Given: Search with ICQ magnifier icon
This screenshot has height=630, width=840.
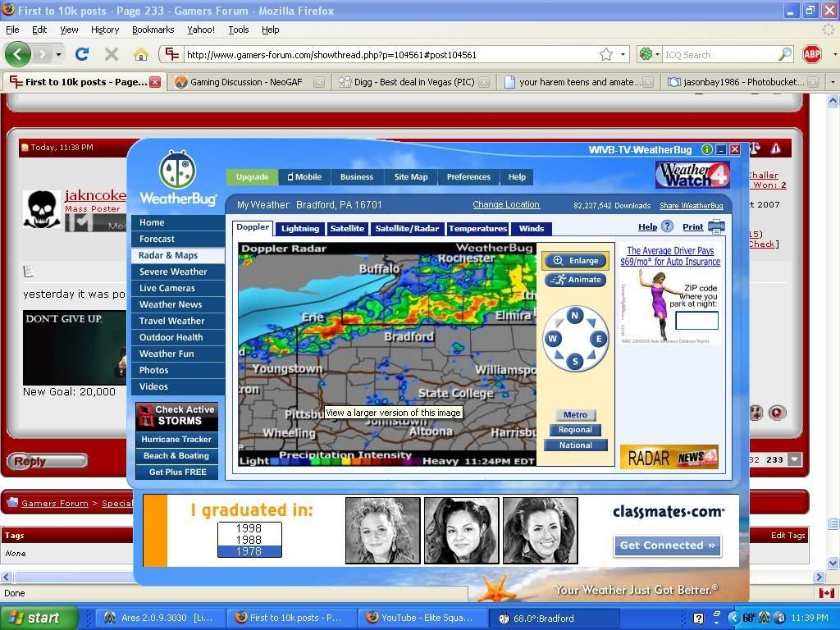Looking at the screenshot, I should click(784, 54).
